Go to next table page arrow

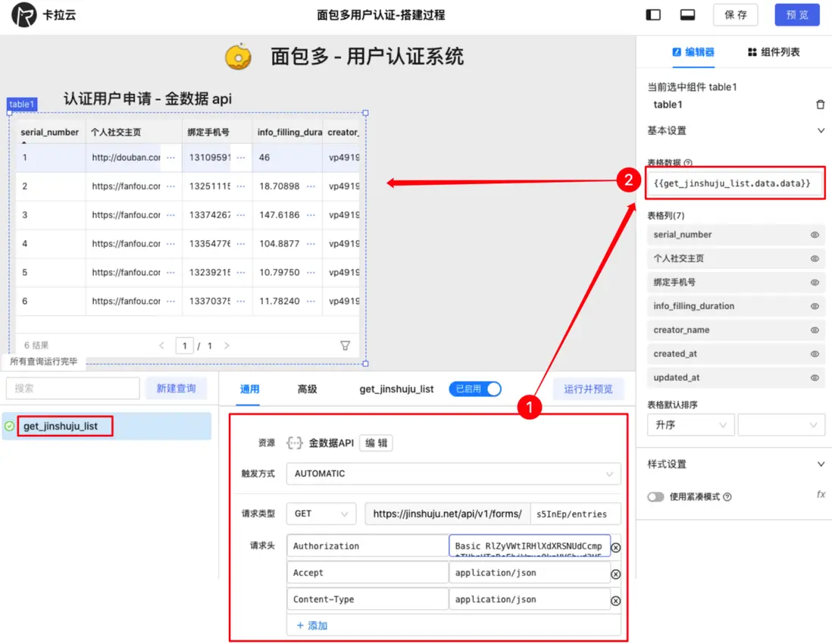[227, 345]
